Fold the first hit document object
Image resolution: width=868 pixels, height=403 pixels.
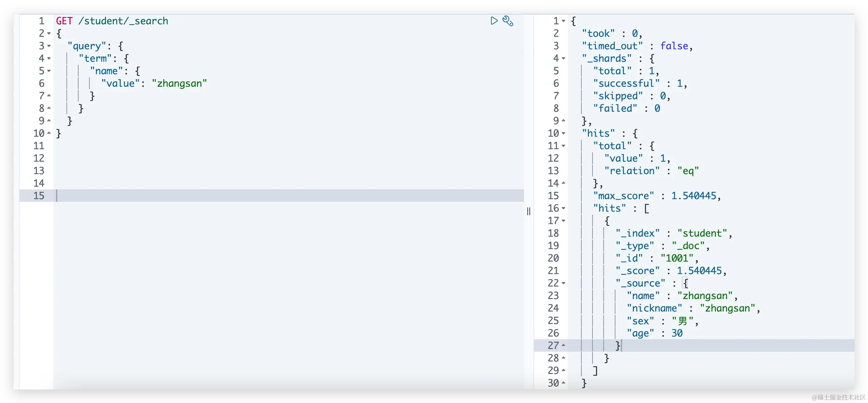click(x=563, y=221)
